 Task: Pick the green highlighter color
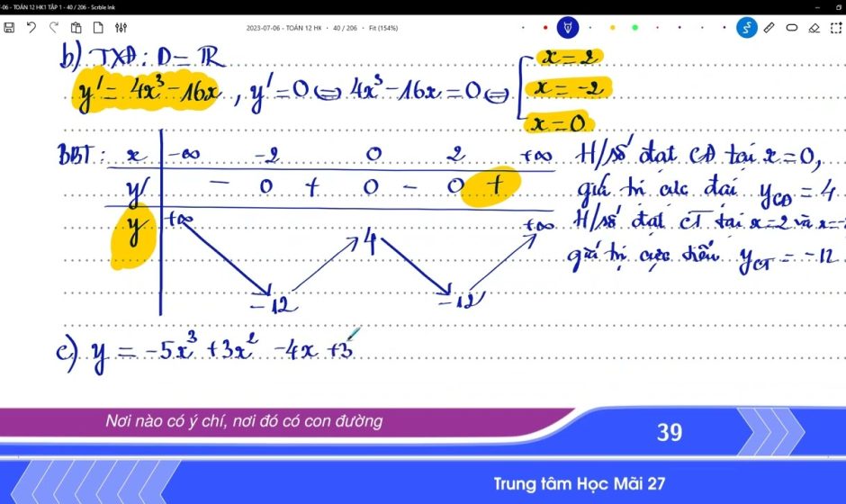point(634,28)
